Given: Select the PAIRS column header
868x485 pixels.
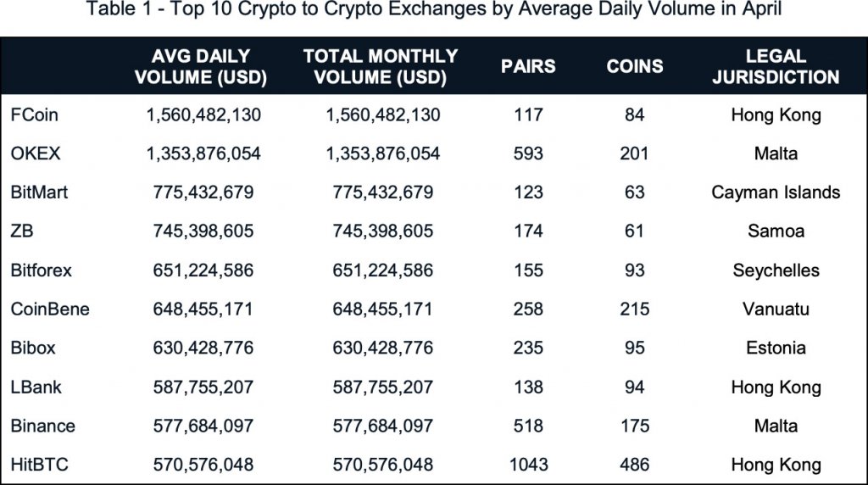Looking at the screenshot, I should coord(528,67).
